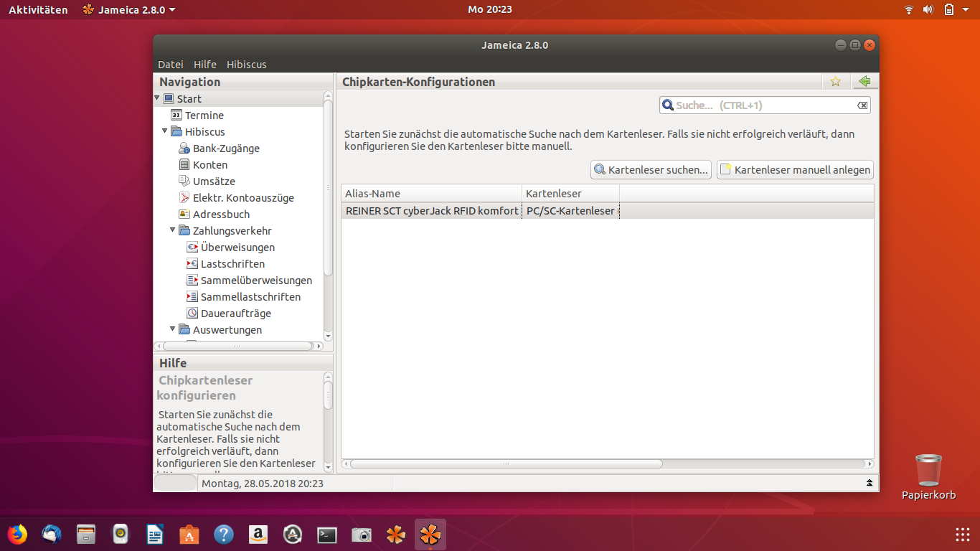The height and width of the screenshot is (551, 980).
Task: Open Lastschriften entry
Action: click(x=225, y=264)
